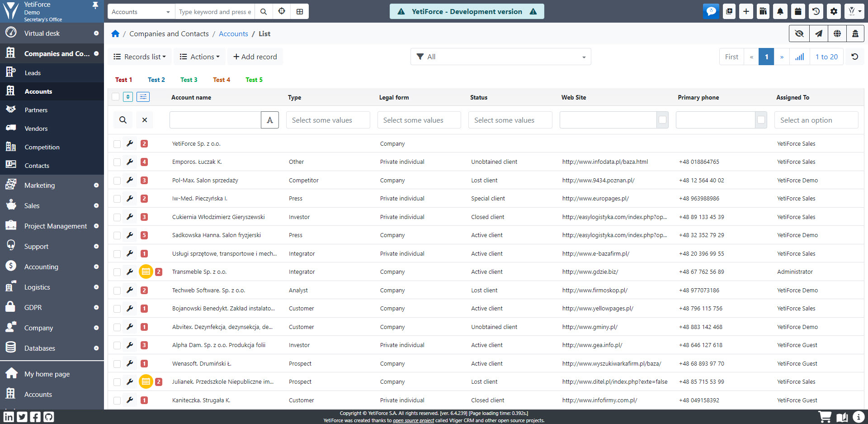Click the list search magnifier button
The width and height of the screenshot is (868, 424).
tap(123, 120)
